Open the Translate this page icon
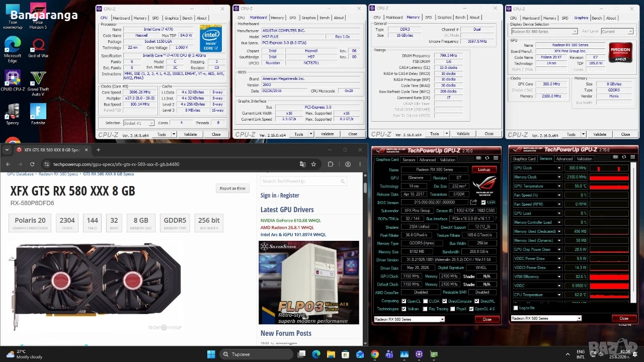 [302, 164]
